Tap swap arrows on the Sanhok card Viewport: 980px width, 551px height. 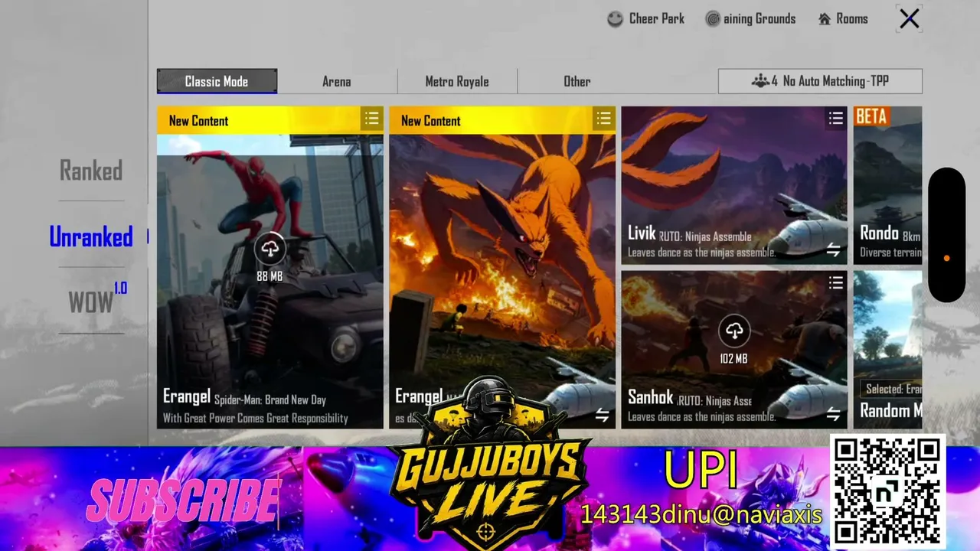pyautogui.click(x=833, y=415)
